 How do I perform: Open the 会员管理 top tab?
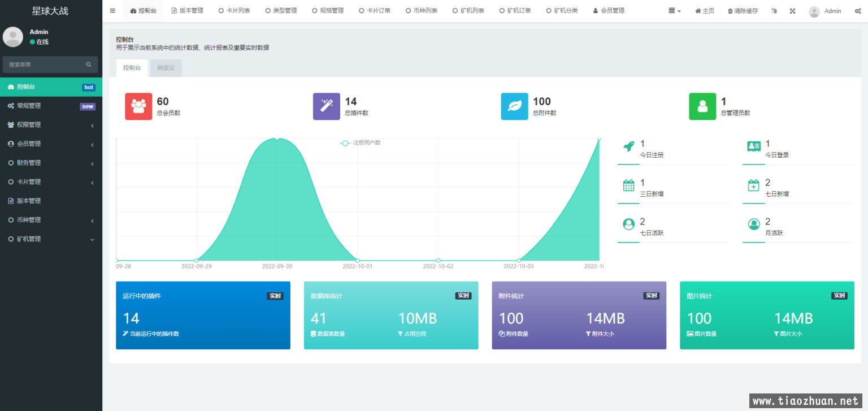point(609,11)
